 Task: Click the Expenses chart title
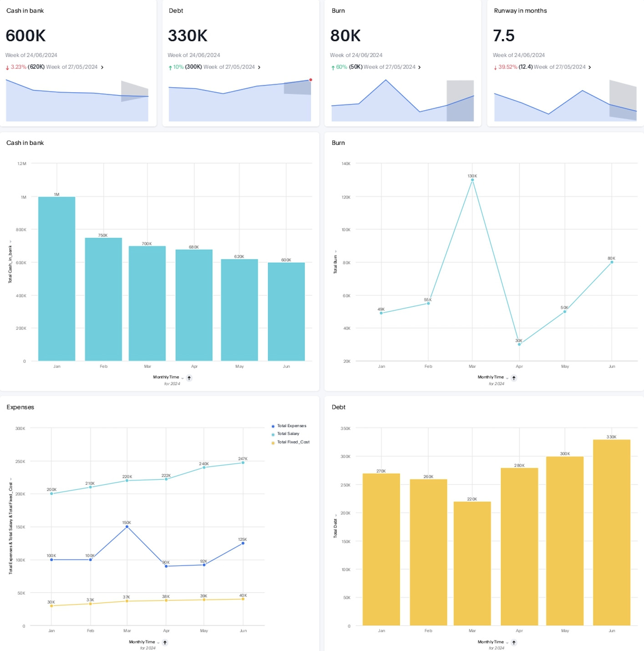coord(20,407)
